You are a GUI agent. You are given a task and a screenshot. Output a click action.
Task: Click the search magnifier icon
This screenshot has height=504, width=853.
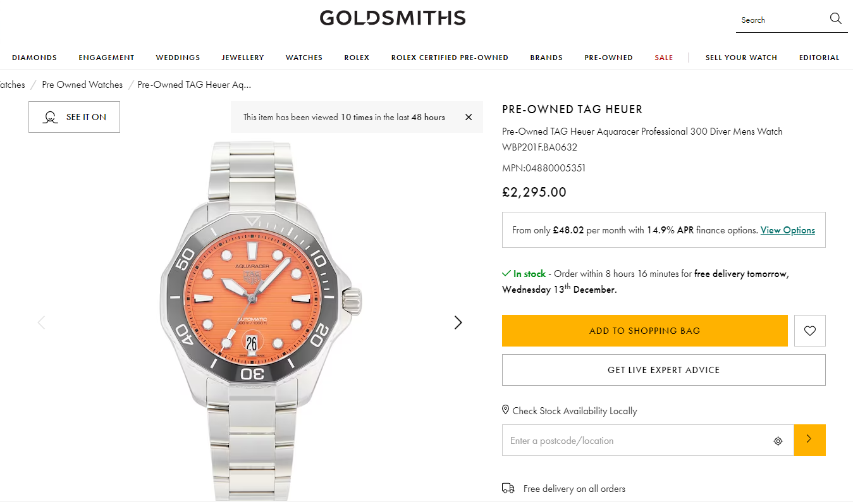(835, 19)
